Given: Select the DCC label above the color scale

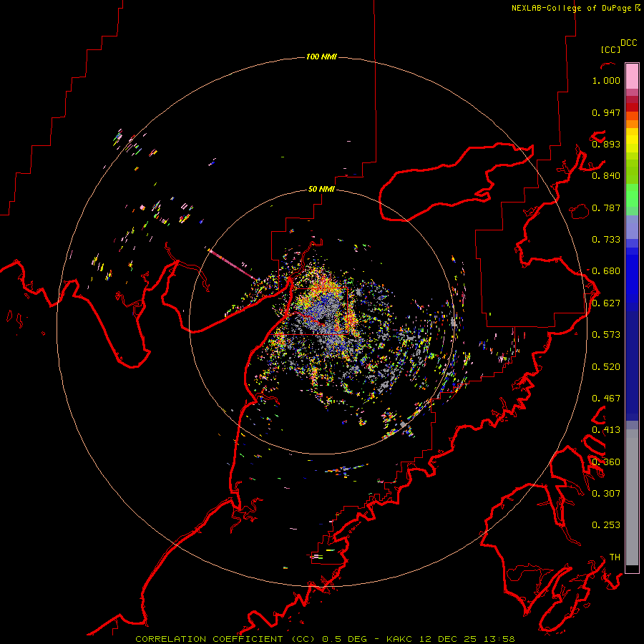Looking at the screenshot, I should coord(628,43).
